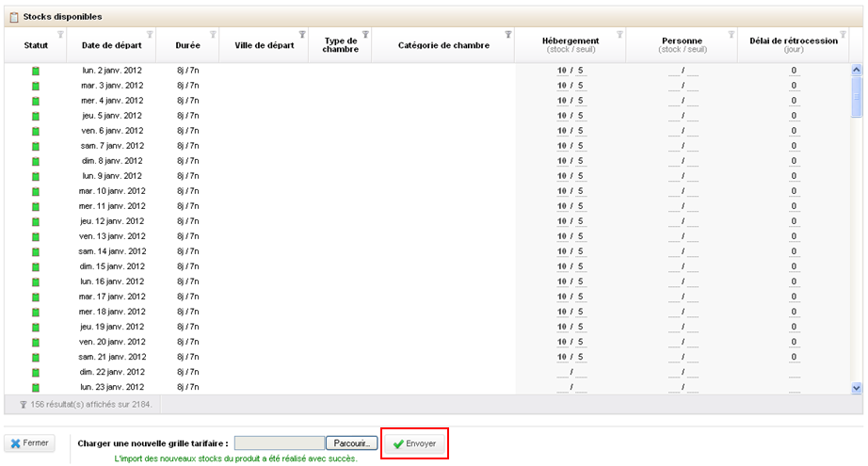Click filter icon in Statut column header

(60, 35)
